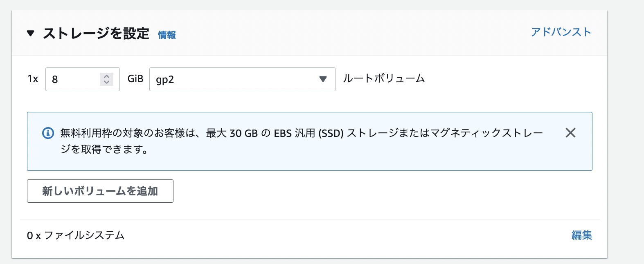Click the dropdown caret icon on the gp2 selector

tap(323, 79)
